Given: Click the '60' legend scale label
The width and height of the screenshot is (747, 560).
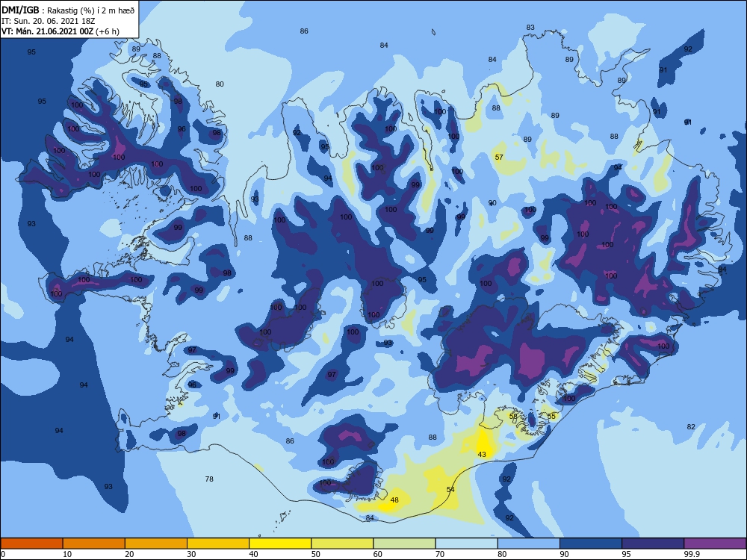Looking at the screenshot, I should pos(378,554).
